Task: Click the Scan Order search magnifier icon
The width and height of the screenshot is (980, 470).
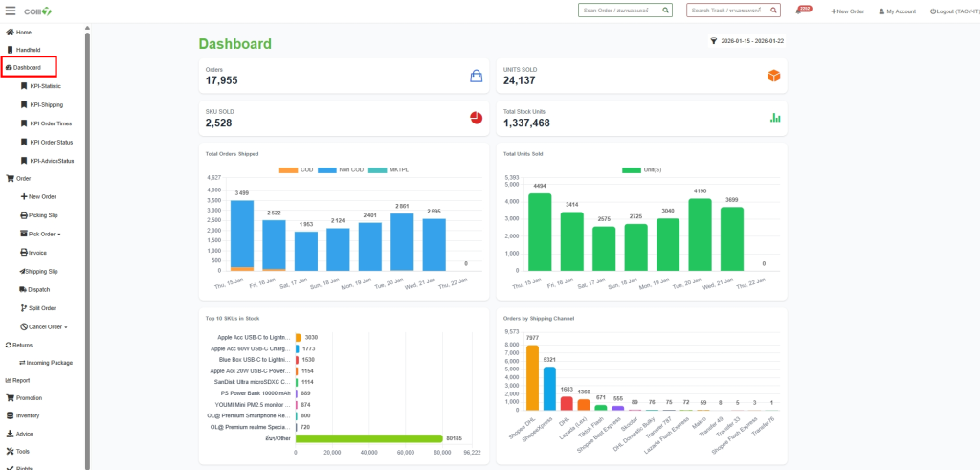Action: (x=667, y=11)
